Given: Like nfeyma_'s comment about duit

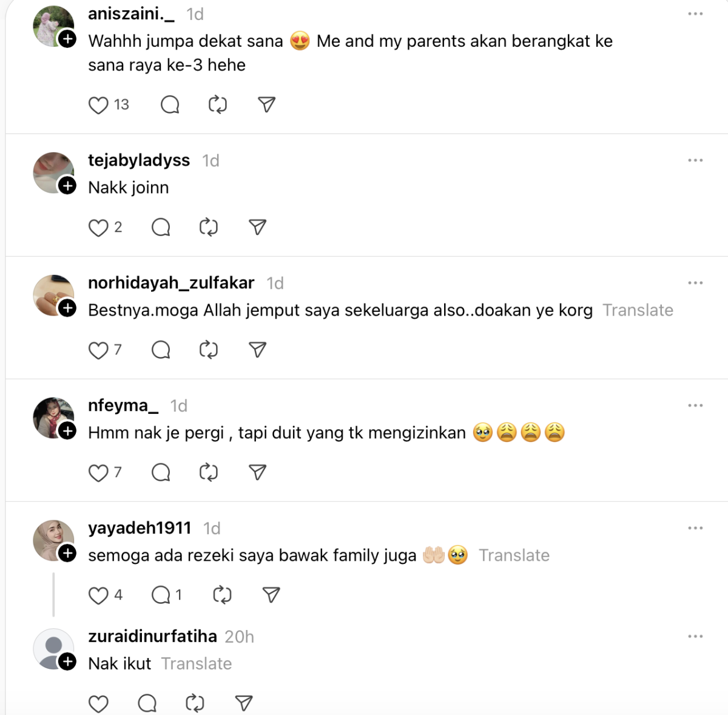Looking at the screenshot, I should 98,473.
